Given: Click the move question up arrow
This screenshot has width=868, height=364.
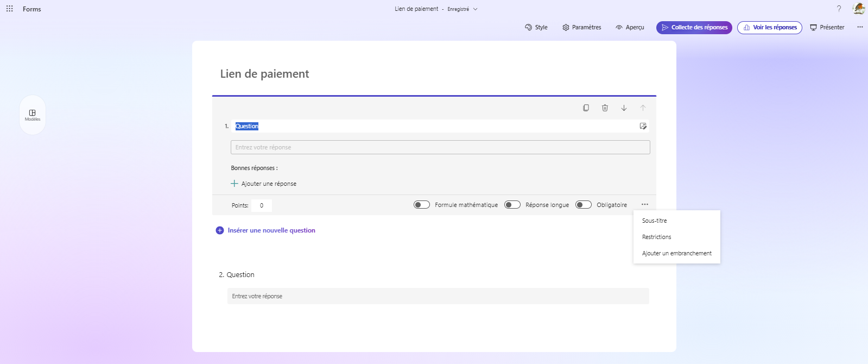Looking at the screenshot, I should click(643, 108).
